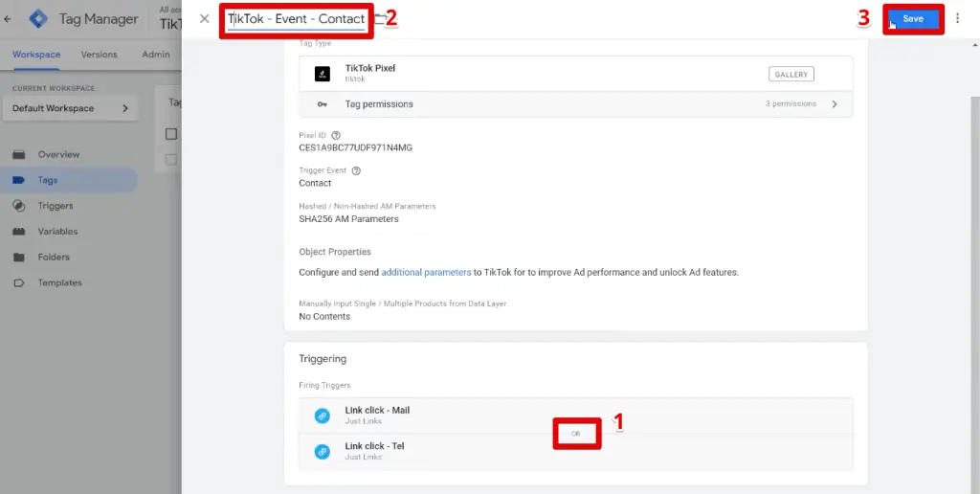Go back using the left arrow icon
The image size is (980, 494).
tap(8, 19)
